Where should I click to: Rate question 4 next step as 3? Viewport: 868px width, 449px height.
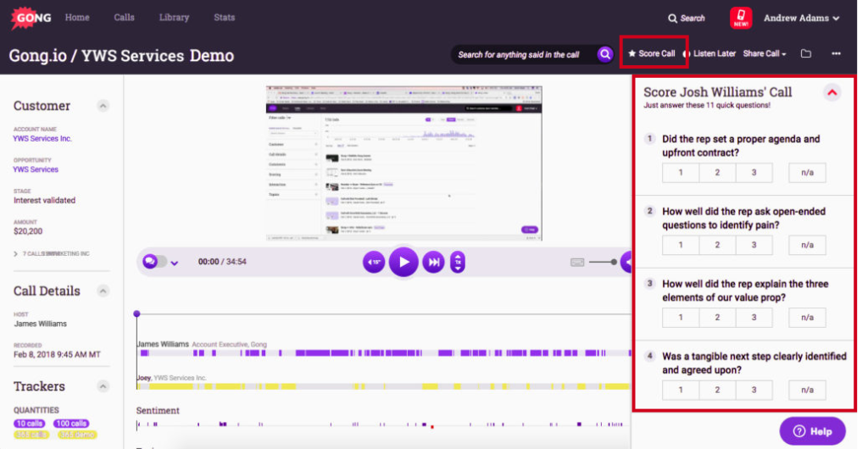coord(754,390)
